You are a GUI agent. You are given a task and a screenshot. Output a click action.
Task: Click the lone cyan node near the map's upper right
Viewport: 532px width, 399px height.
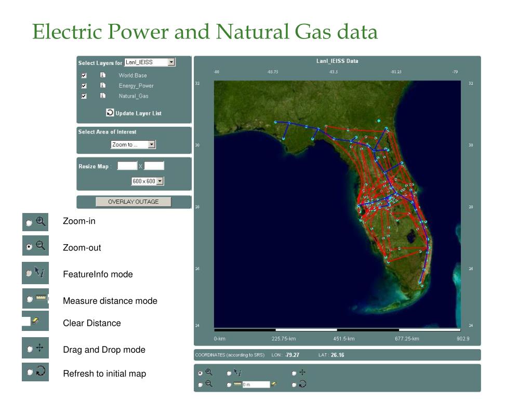(379, 121)
